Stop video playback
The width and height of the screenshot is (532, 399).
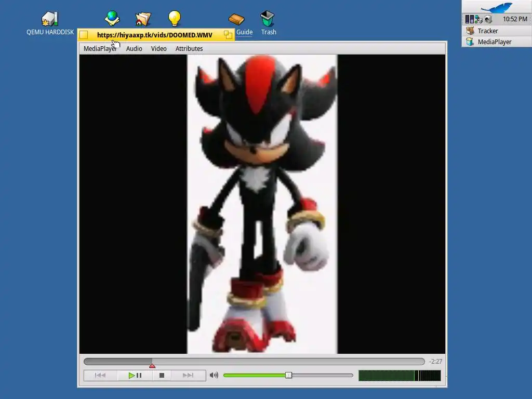(162, 375)
